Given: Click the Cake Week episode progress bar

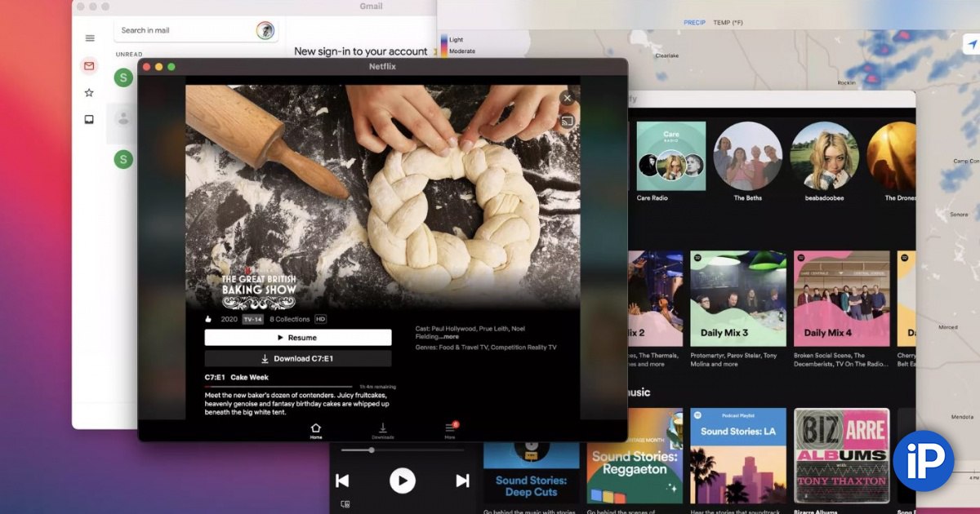Looking at the screenshot, I should [x=278, y=386].
